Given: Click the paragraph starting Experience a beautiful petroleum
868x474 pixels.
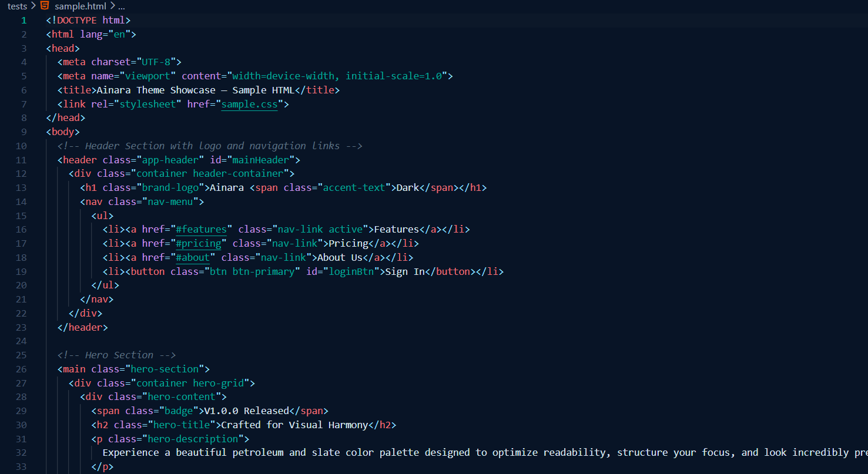Looking at the screenshot, I should (485, 452).
